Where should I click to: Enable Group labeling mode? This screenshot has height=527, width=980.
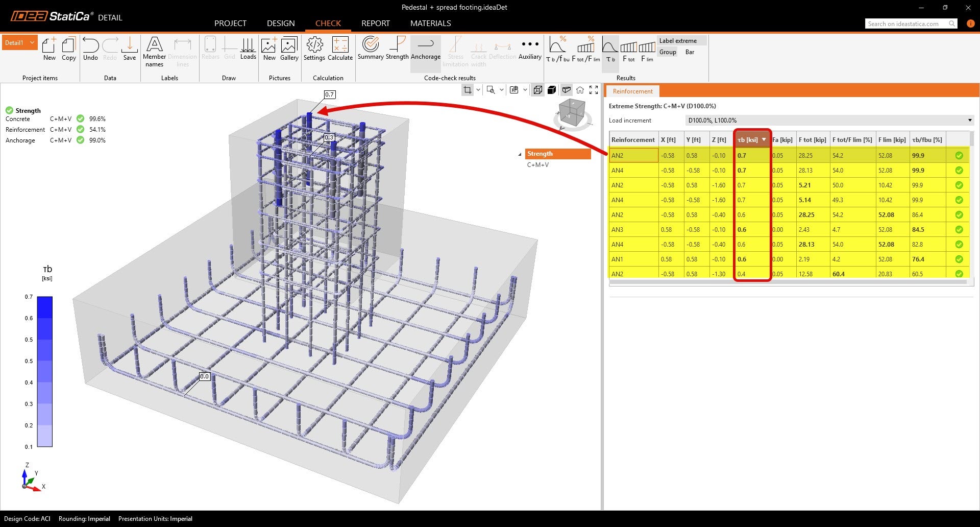coord(668,52)
